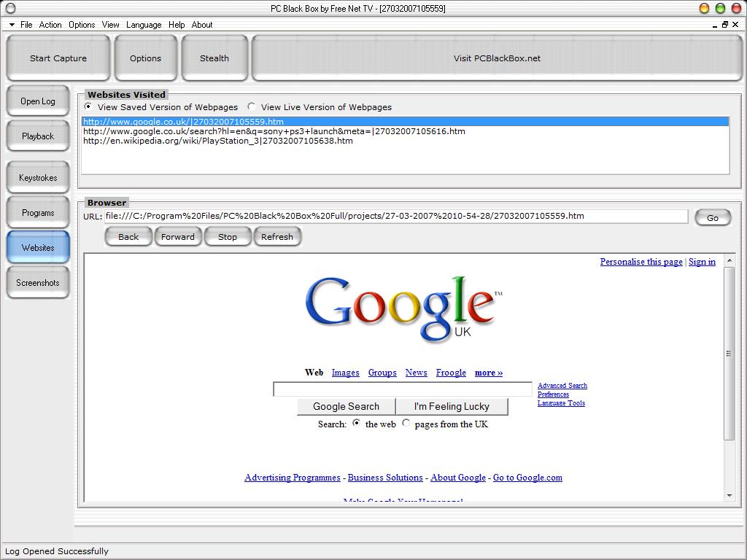This screenshot has height=560, width=747.
Task: Open the Images link
Action: tap(345, 373)
